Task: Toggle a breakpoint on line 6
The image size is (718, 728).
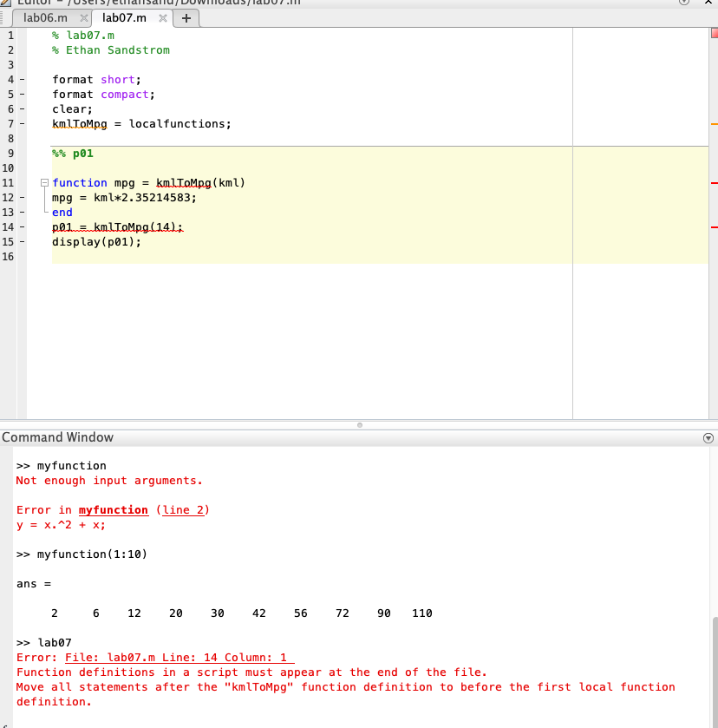Action: coord(20,108)
